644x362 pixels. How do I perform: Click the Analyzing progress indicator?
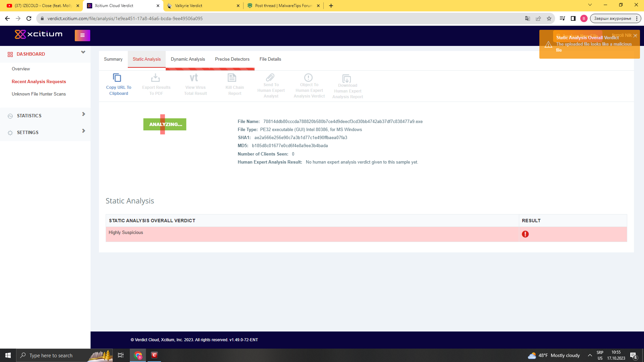pyautogui.click(x=165, y=124)
